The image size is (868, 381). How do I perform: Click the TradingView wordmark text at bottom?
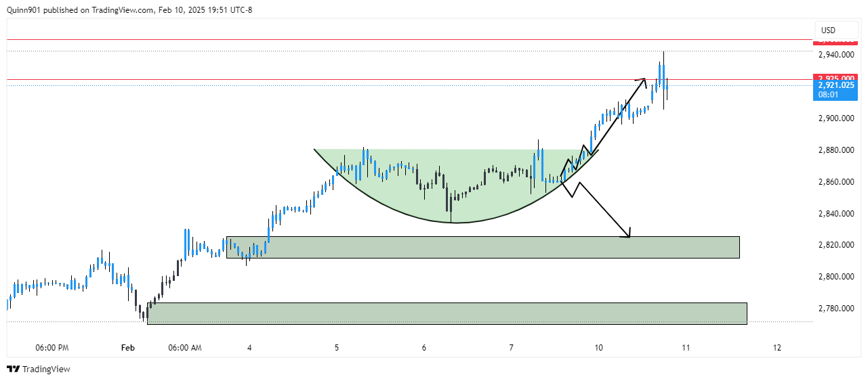46,369
